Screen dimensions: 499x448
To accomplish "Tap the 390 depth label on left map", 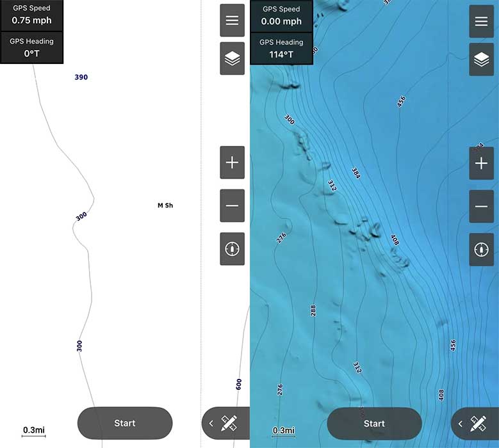I will 81,77.
